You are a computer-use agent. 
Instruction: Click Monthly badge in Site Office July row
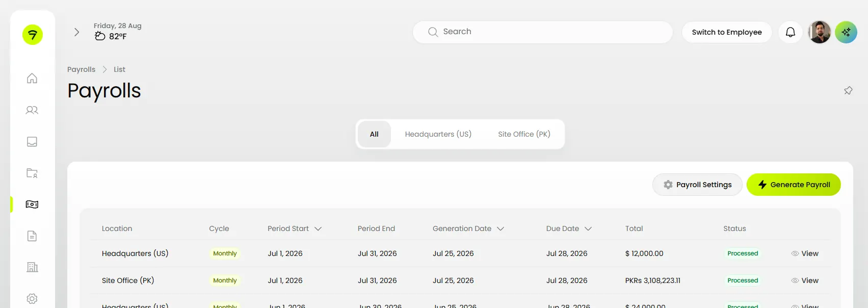coord(225,280)
